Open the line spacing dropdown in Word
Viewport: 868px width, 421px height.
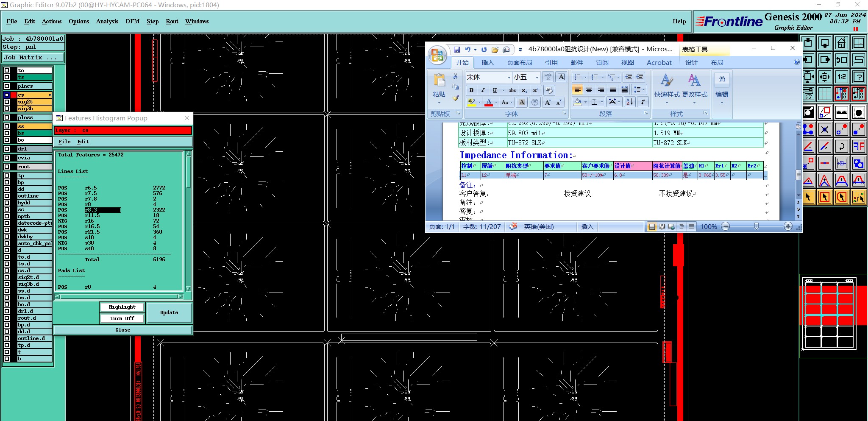(x=639, y=89)
